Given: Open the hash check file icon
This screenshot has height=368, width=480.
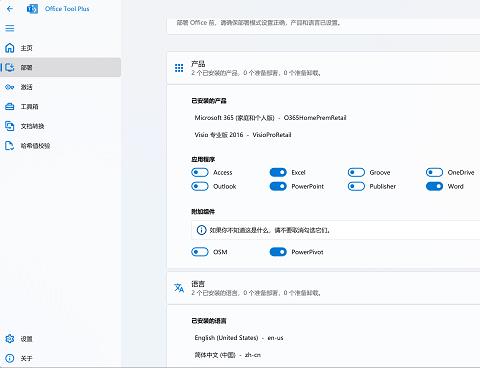Looking at the screenshot, I should point(10,146).
